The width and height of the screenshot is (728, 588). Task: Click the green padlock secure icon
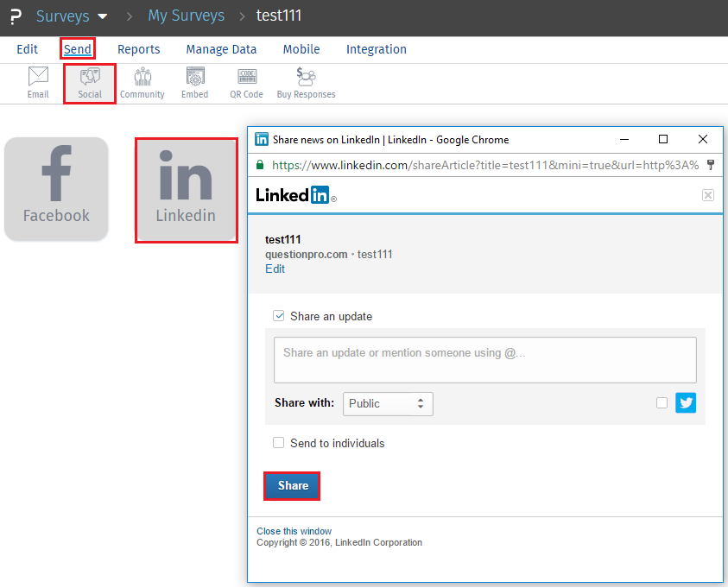[x=260, y=165]
